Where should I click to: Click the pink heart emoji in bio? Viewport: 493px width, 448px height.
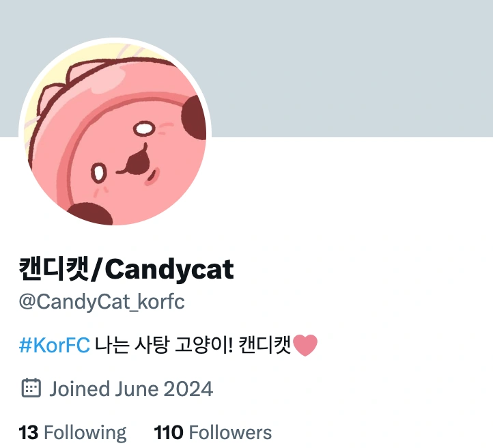pyautogui.click(x=305, y=345)
